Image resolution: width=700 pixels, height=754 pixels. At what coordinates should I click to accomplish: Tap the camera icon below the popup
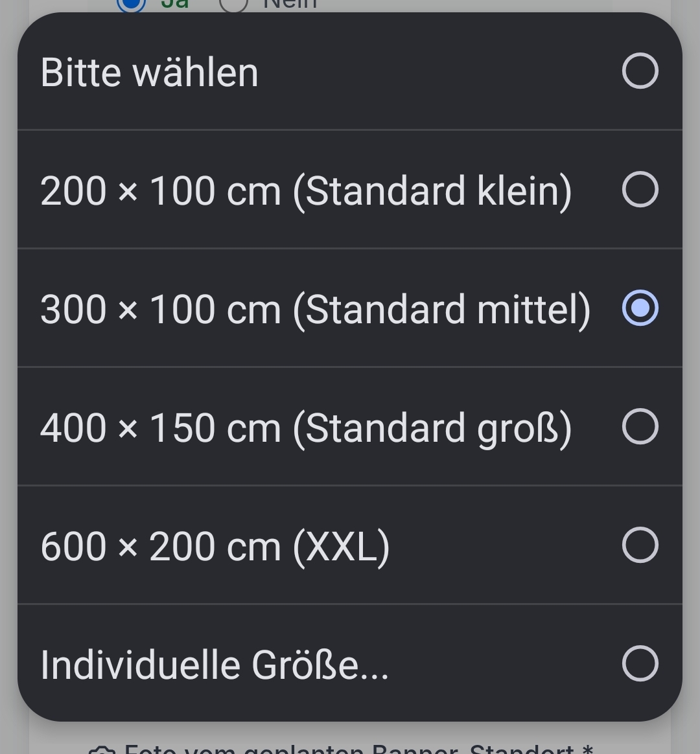pyautogui.click(x=102, y=750)
